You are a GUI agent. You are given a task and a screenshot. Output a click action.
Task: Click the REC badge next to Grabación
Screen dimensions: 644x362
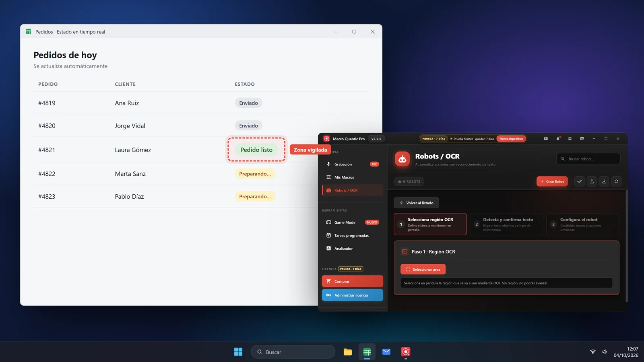pos(374,164)
